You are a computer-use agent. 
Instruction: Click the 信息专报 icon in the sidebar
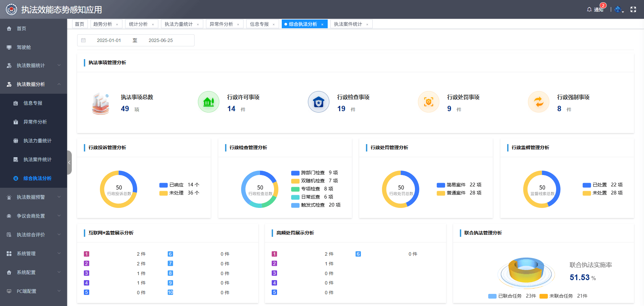pos(16,103)
